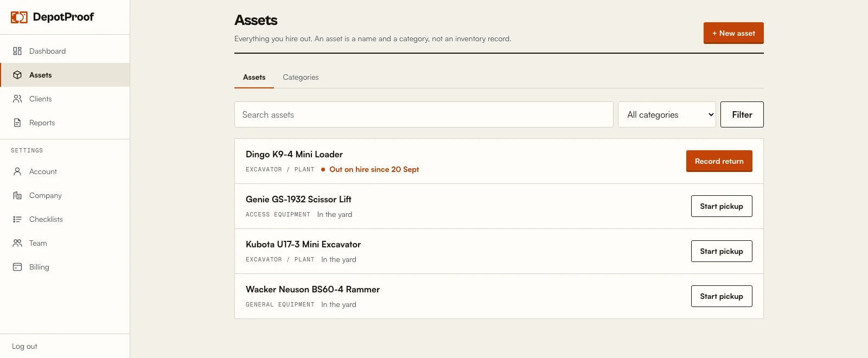Click the Wacker Neuson BS60-4 Rammer name
Image resolution: width=868 pixels, height=358 pixels.
[312, 289]
